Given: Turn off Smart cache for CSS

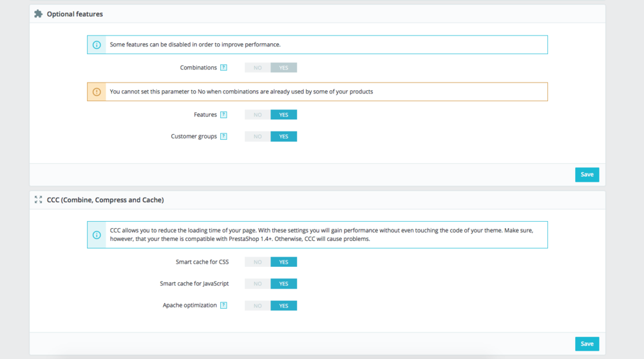Looking at the screenshot, I should pyautogui.click(x=258, y=262).
